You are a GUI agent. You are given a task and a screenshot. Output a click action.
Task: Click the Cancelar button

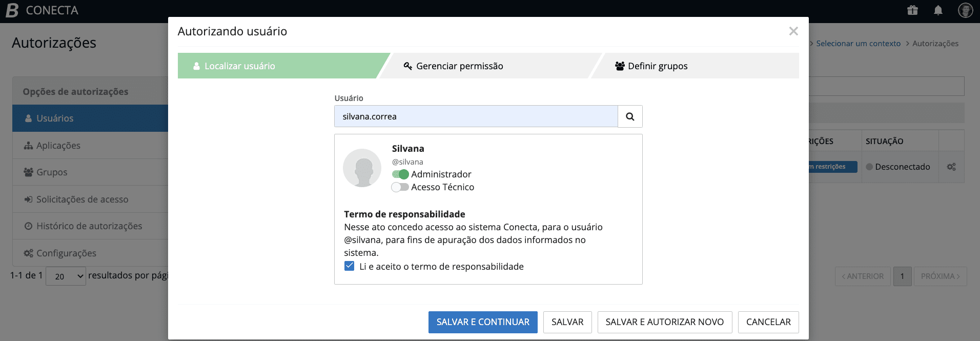[x=768, y=322]
